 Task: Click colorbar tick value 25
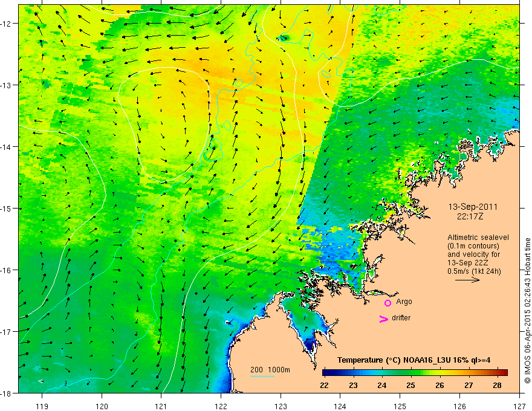[x=410, y=386]
